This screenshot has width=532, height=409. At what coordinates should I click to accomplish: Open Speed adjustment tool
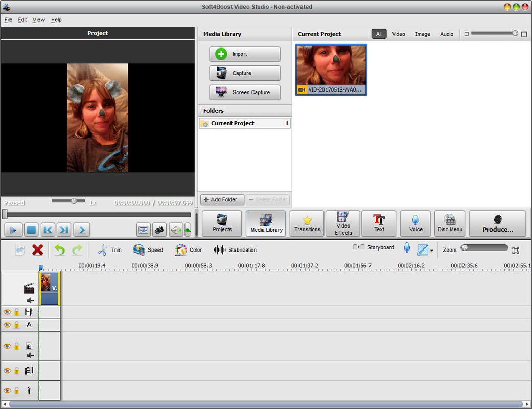148,250
